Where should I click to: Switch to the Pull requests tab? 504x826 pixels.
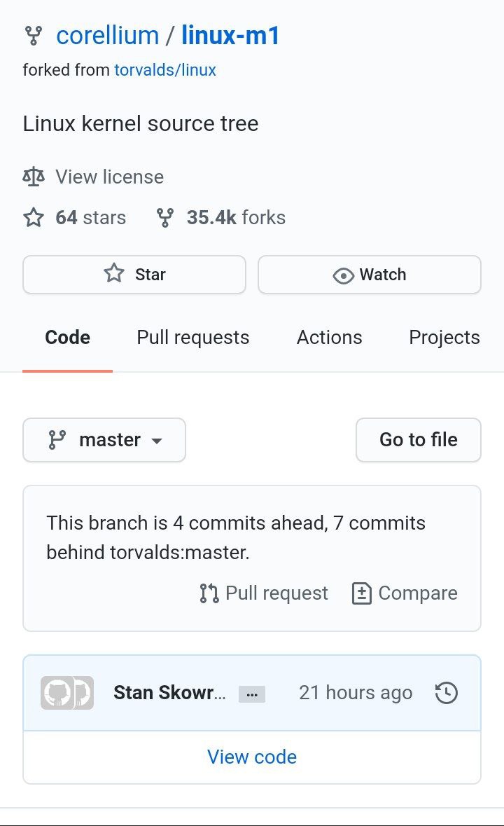click(x=193, y=337)
